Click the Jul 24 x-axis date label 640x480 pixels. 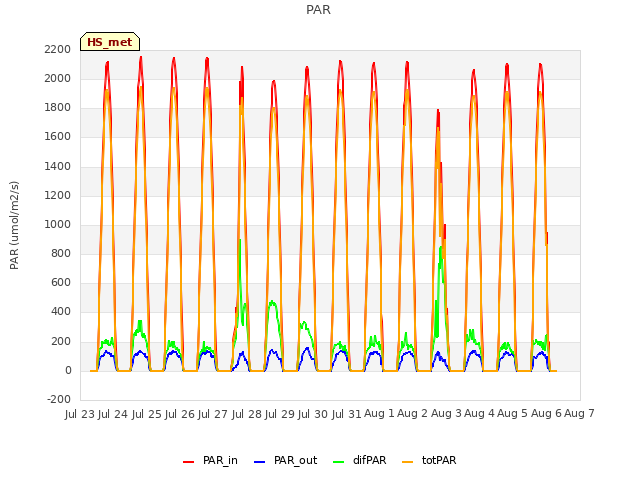coord(113,414)
